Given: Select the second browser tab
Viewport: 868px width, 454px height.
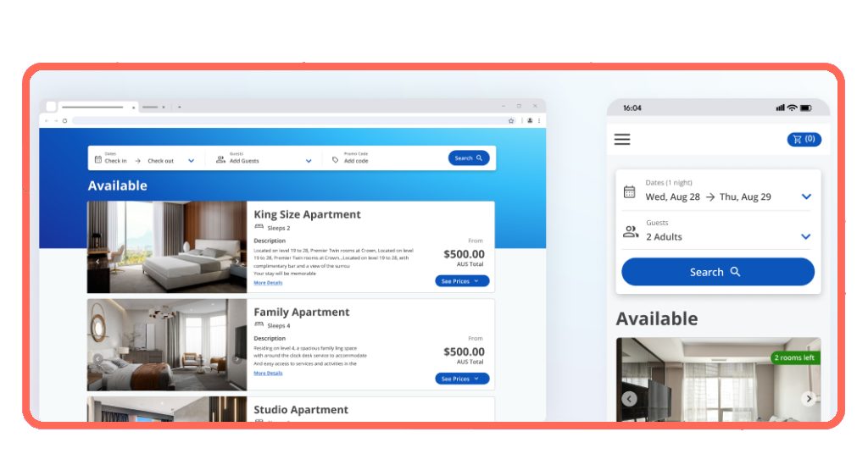Looking at the screenshot, I should [x=151, y=107].
